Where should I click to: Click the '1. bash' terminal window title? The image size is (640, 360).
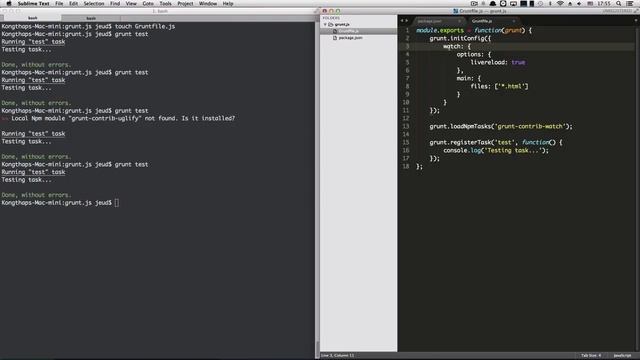pos(160,11)
